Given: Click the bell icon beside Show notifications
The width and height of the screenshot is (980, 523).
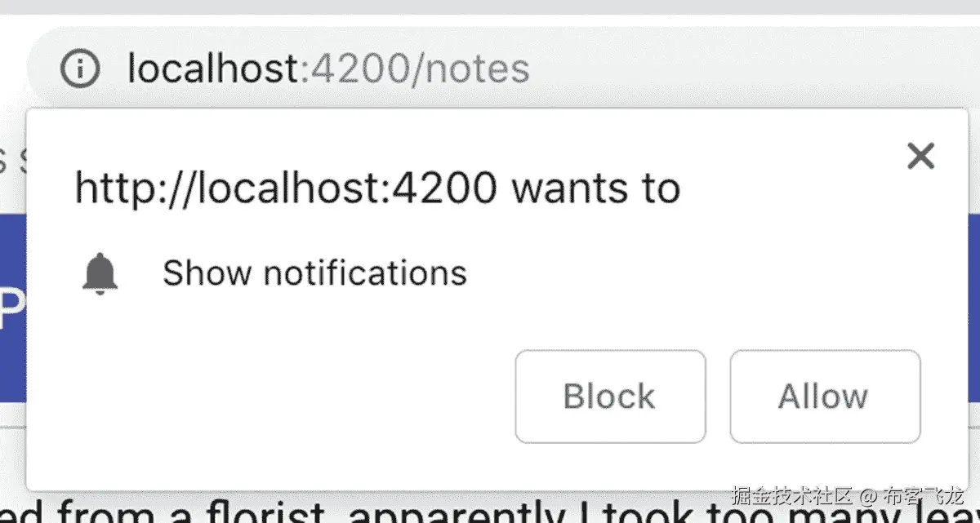Looking at the screenshot, I should [100, 273].
